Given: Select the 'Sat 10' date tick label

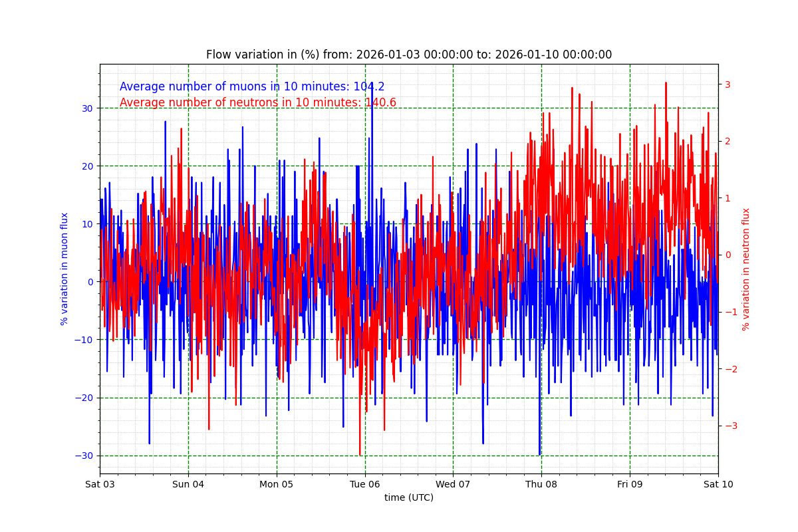Looking at the screenshot, I should coord(718,484).
